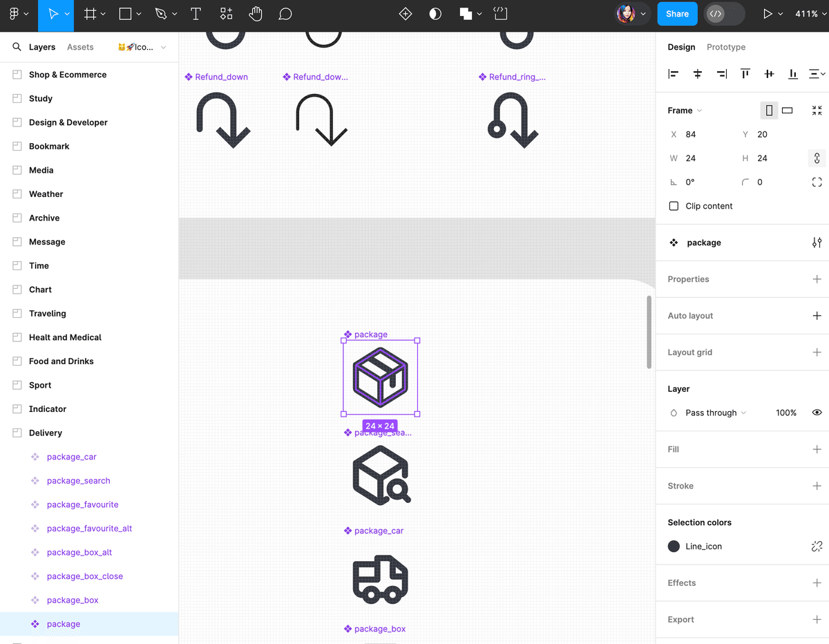
Task: Select the Pen tool
Action: tap(161, 14)
